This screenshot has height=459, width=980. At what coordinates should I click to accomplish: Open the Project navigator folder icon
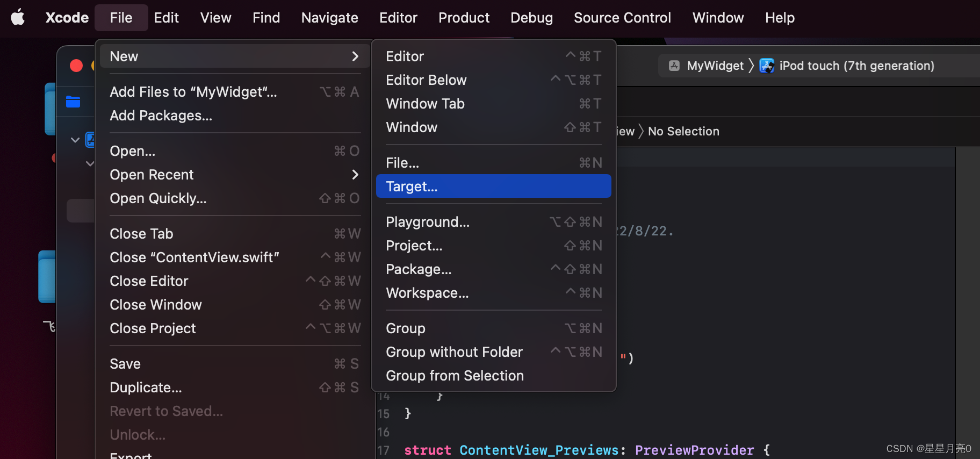click(73, 102)
